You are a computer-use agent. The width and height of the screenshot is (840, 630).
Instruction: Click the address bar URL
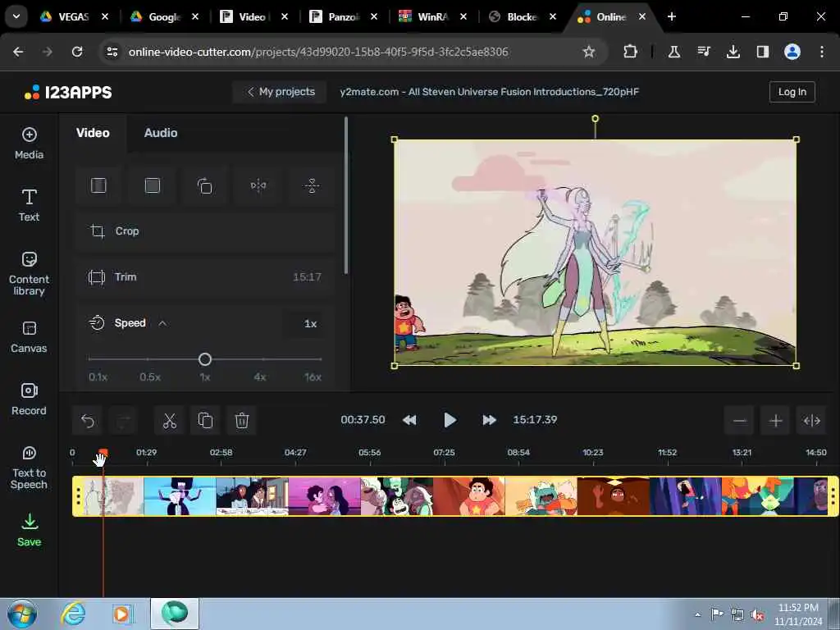318,52
